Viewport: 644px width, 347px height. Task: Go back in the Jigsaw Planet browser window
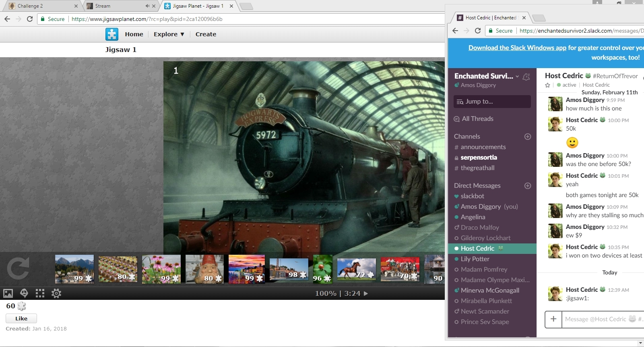click(7, 19)
